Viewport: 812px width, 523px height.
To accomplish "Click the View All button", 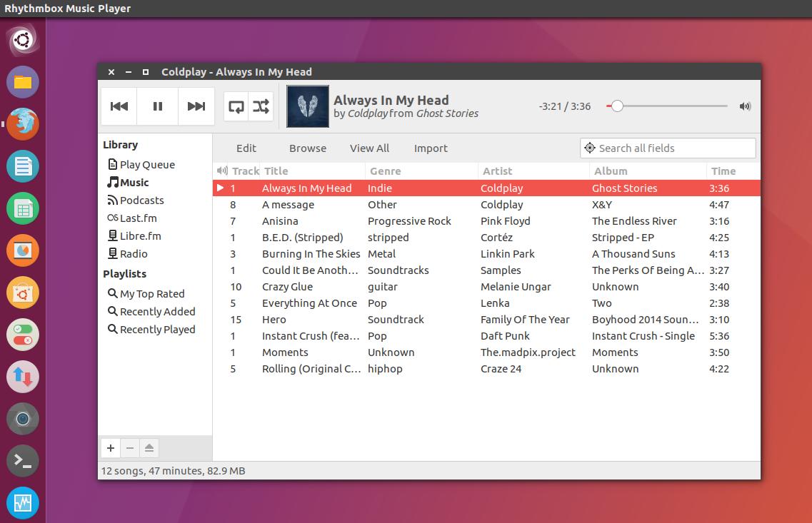I will point(369,148).
